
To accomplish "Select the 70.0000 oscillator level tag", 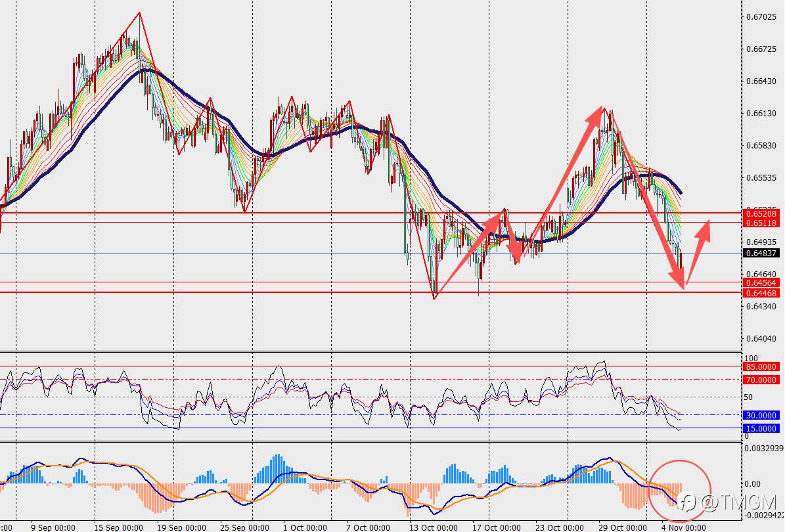I will (761, 380).
